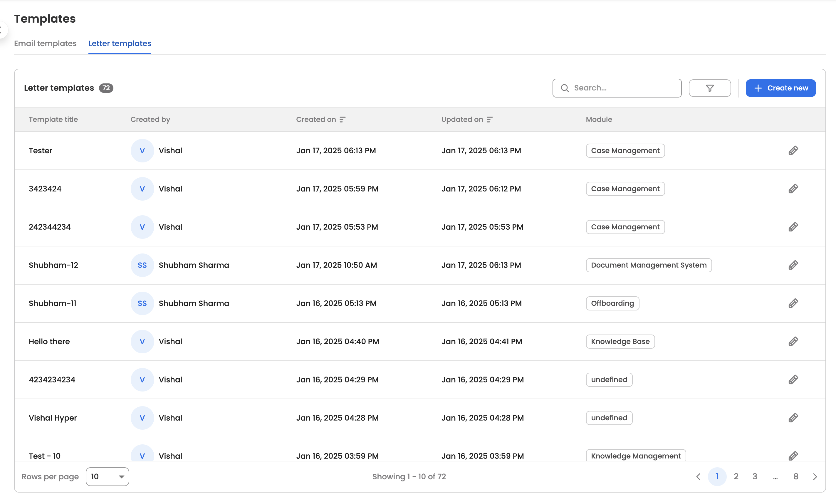Viewport: 836px width, 504px height.
Task: Sort by Updated on column icon
Action: coord(489,119)
